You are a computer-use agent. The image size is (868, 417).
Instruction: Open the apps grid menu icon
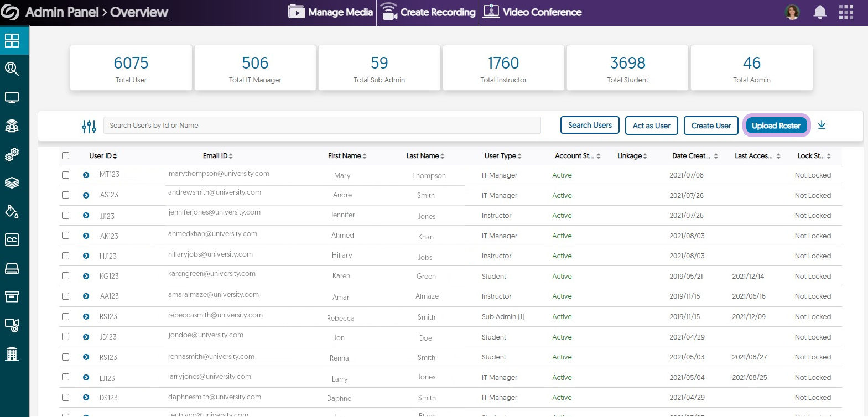click(x=846, y=12)
